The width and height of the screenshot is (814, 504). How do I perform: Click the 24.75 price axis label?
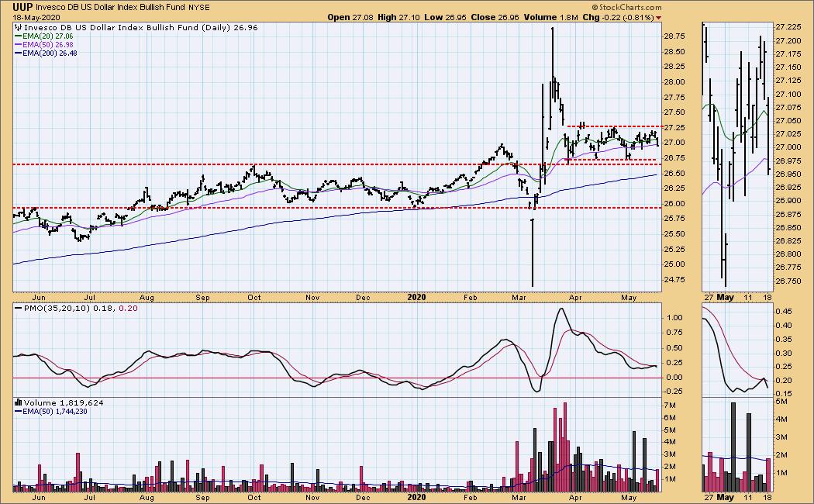[674, 280]
